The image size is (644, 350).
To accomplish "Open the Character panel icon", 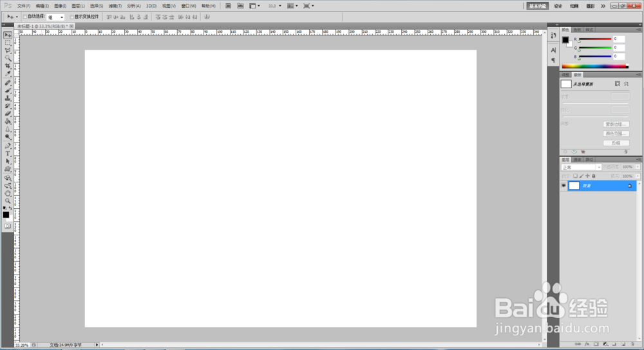I will 553,50.
